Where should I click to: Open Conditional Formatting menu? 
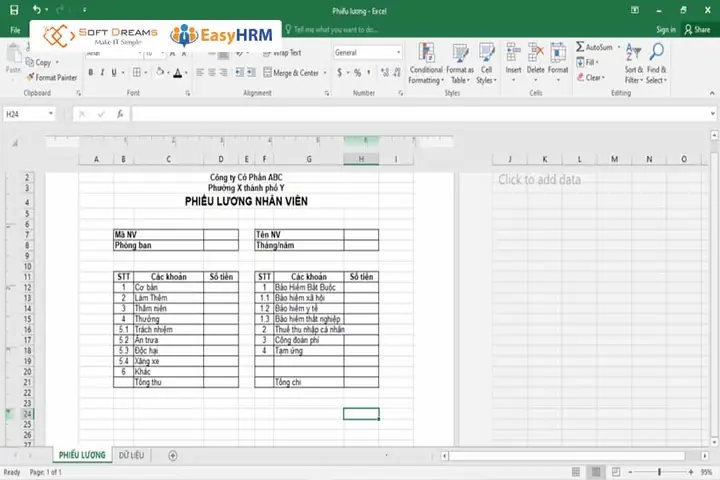[x=426, y=63]
